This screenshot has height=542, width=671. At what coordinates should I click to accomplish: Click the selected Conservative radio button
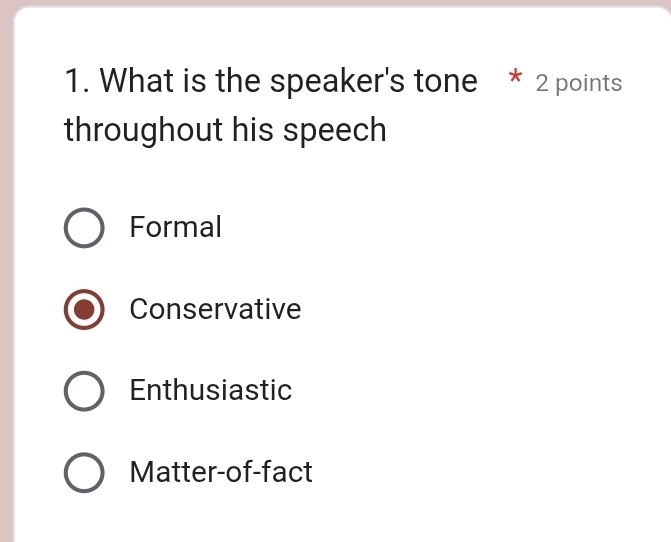84,310
